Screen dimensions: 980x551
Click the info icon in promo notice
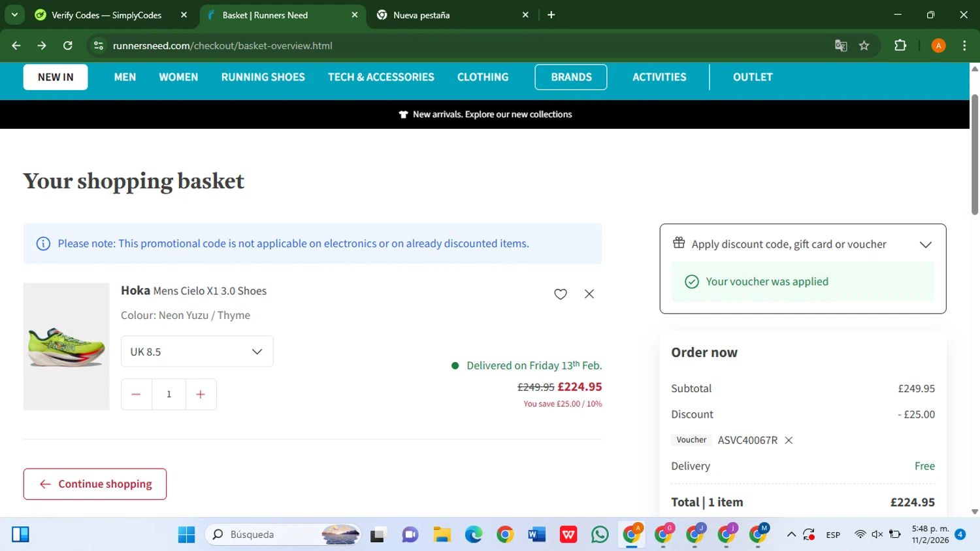[x=43, y=244]
